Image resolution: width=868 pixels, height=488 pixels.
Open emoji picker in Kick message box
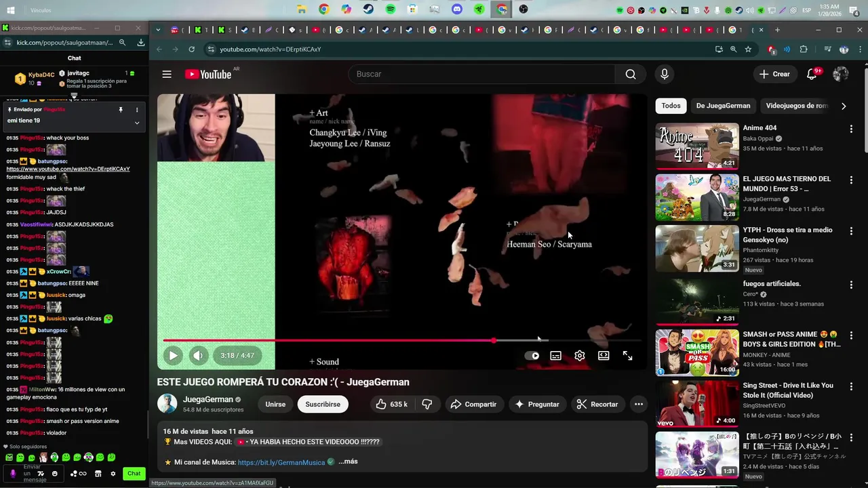(x=55, y=474)
